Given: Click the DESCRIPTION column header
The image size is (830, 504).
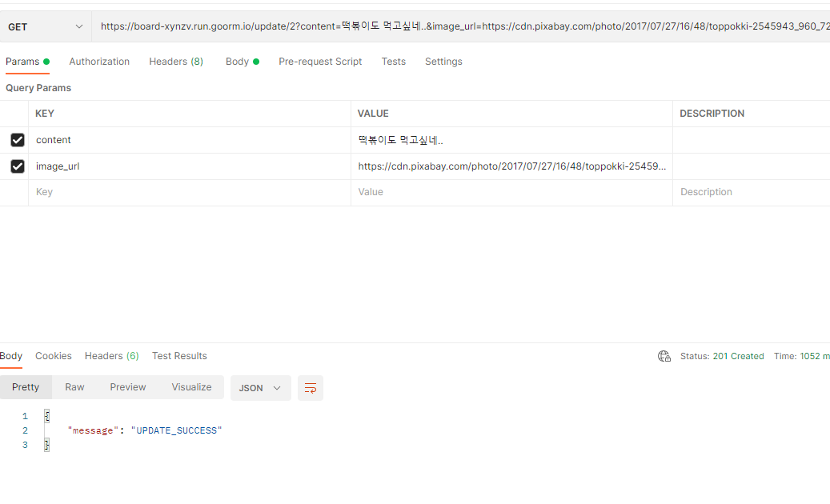Looking at the screenshot, I should (x=712, y=113).
